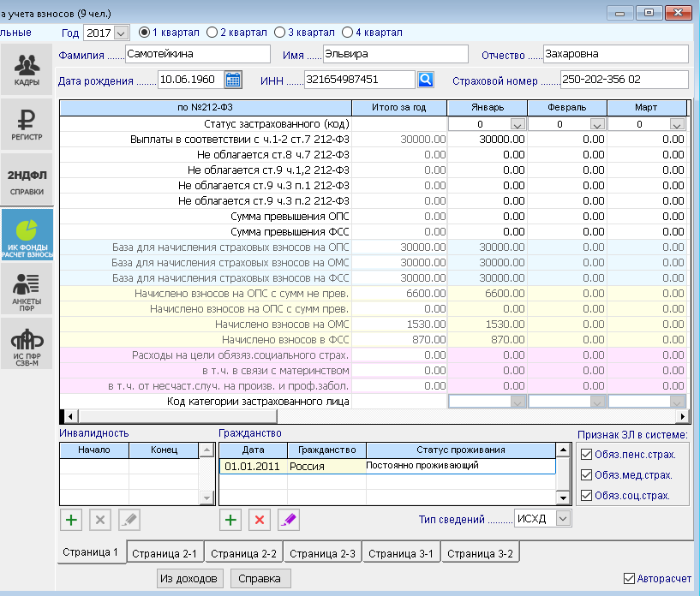Open January insured status code dropdown

pyautogui.click(x=518, y=124)
